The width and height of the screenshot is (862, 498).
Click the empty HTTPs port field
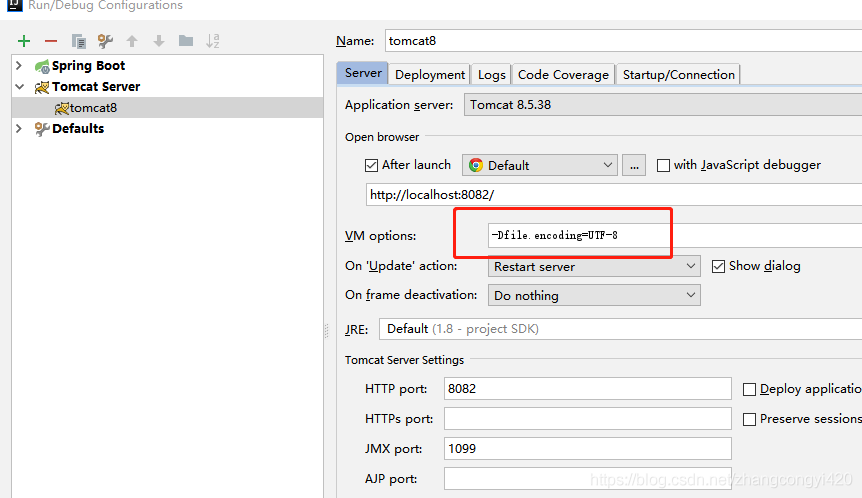point(588,418)
